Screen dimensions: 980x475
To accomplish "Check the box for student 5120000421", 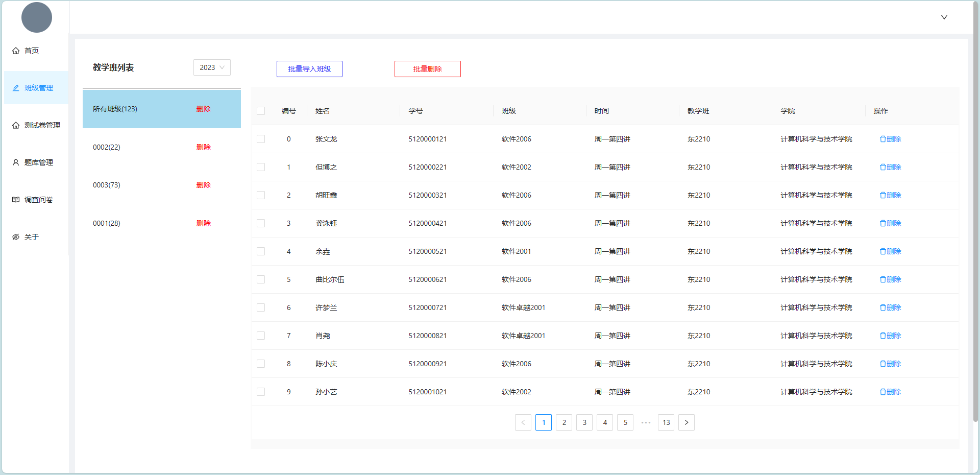I will pos(261,223).
